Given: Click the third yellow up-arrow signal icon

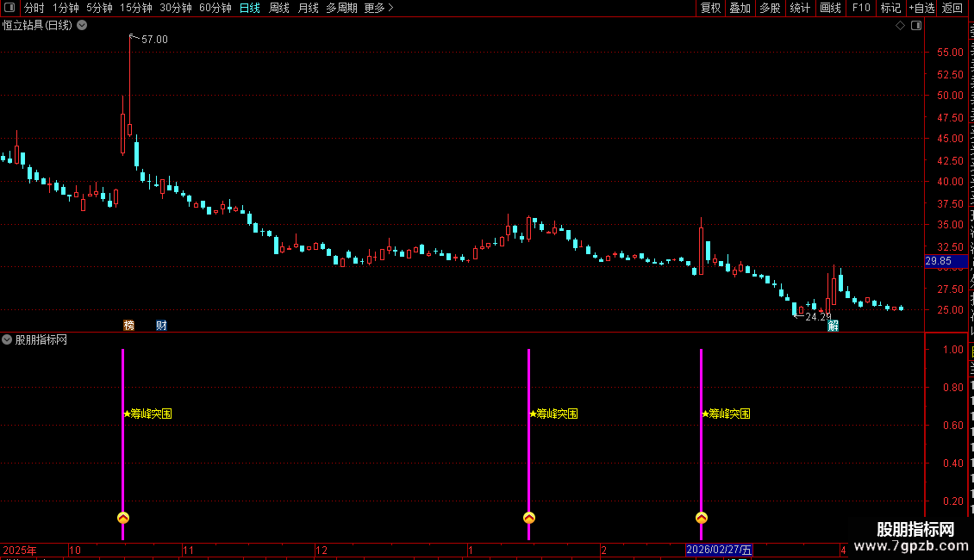Looking at the screenshot, I should point(702,518).
